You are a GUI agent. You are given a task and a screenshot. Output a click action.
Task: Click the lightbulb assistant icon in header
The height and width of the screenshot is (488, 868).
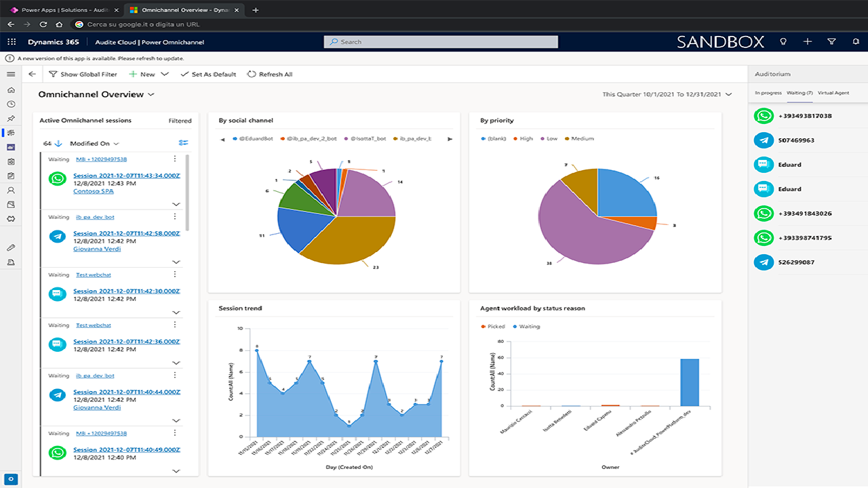pyautogui.click(x=783, y=42)
